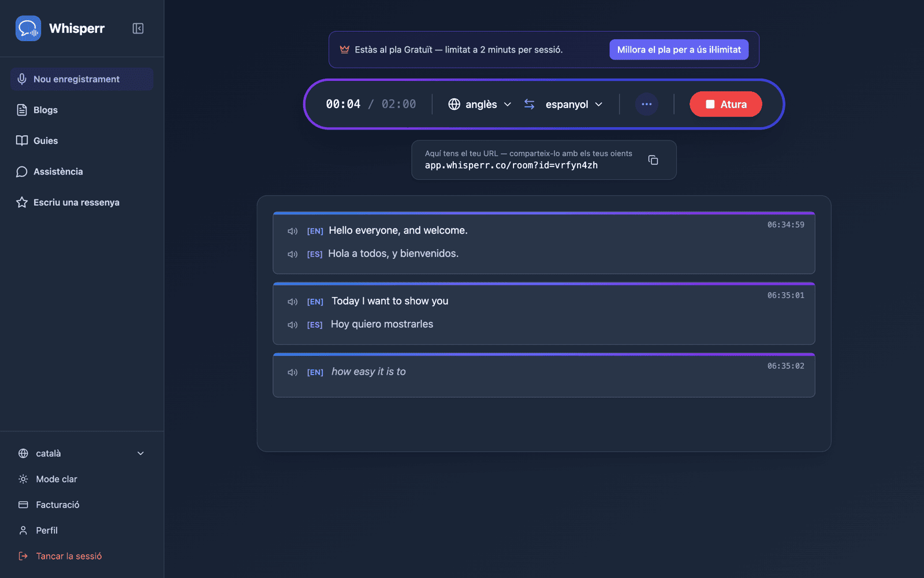
Task: Click the person icon beside Perfil
Action: coord(23,531)
